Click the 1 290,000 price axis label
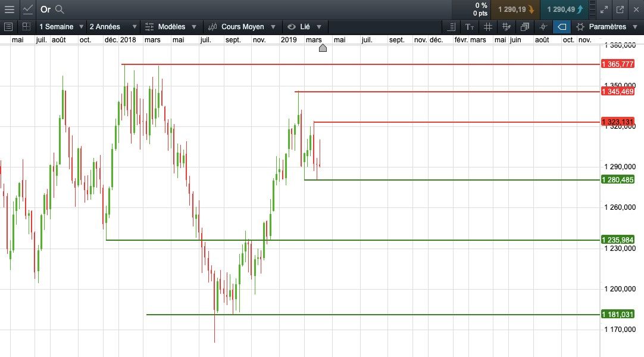Viewport: 644px width, 357px height. coord(620,166)
